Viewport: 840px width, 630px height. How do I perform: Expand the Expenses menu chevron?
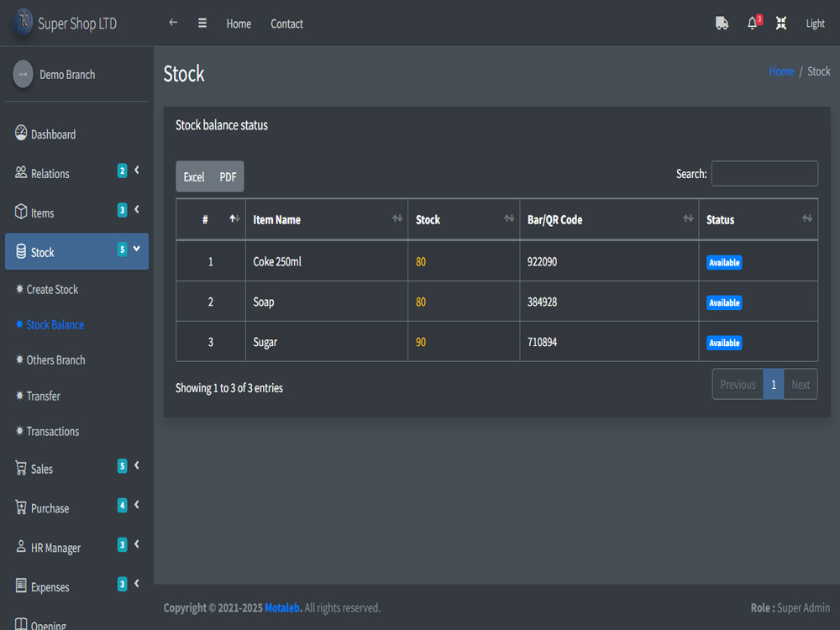pos(137,584)
